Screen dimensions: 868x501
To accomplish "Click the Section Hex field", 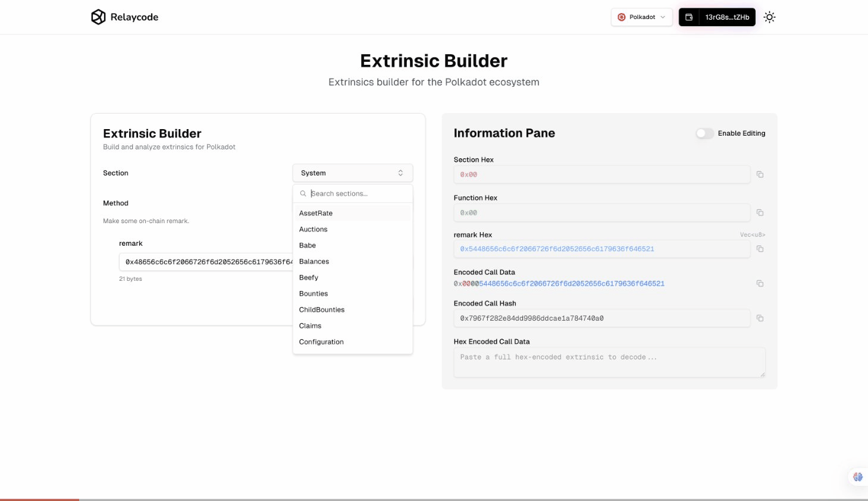I will (x=602, y=174).
